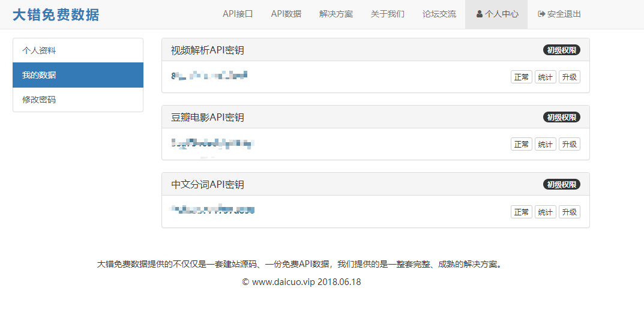Click the 大错免费数据 site logo
The image size is (644, 330).
(56, 15)
